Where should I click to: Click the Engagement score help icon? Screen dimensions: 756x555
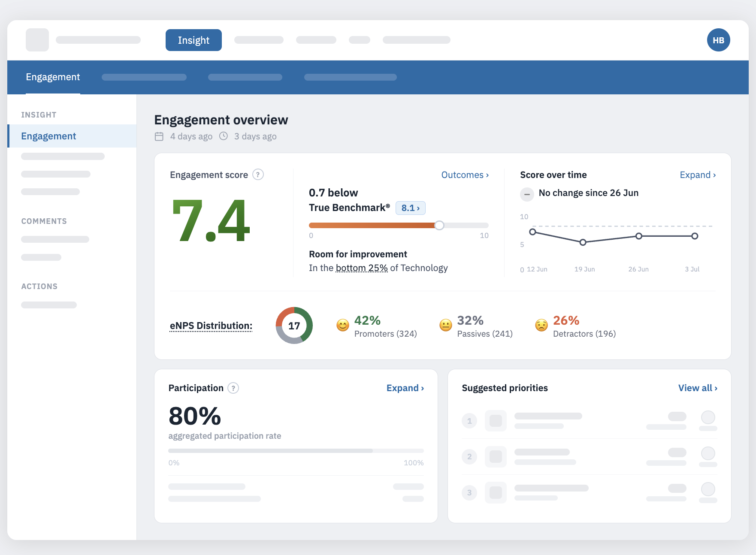click(258, 175)
